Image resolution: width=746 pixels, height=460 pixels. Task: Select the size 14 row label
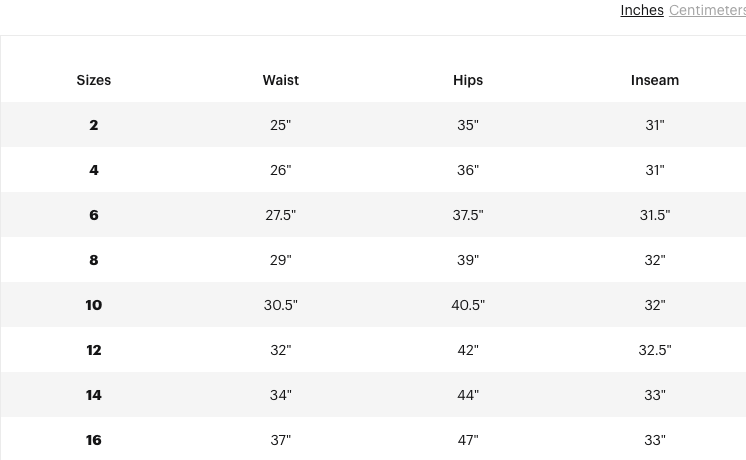tap(94, 395)
